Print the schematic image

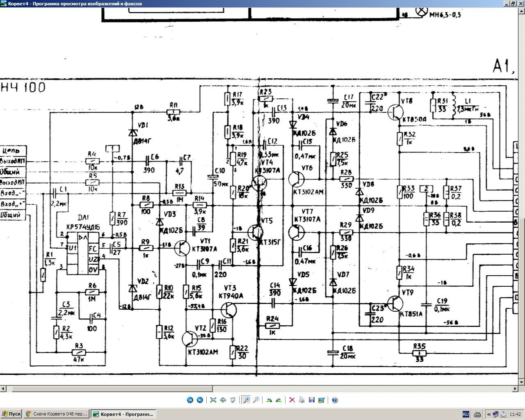(x=302, y=400)
